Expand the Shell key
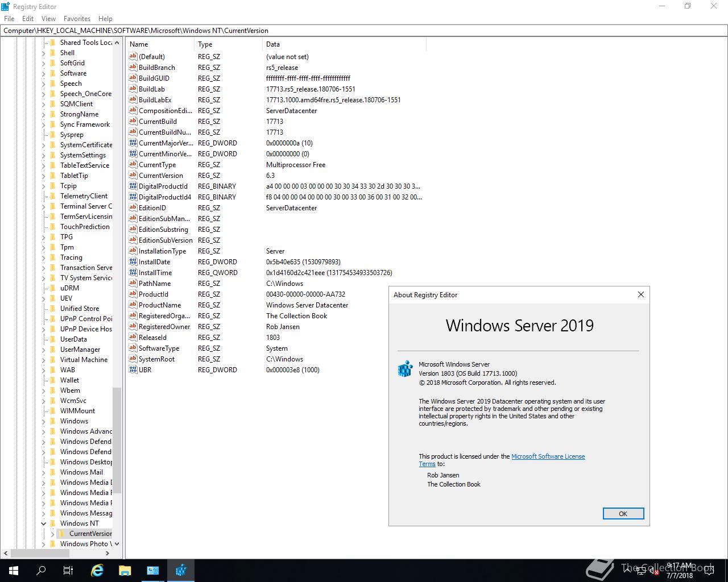Screen dimensions: 728x582 tap(44, 53)
